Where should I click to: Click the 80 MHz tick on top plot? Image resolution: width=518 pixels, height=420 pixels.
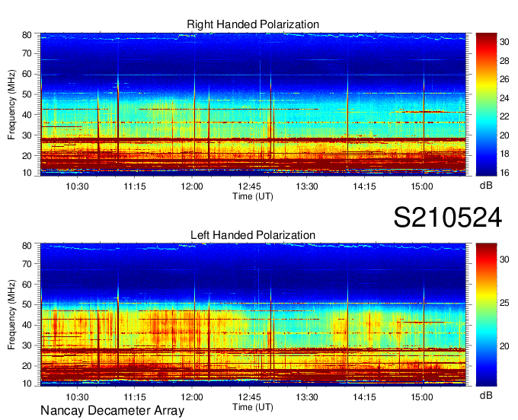(27, 35)
